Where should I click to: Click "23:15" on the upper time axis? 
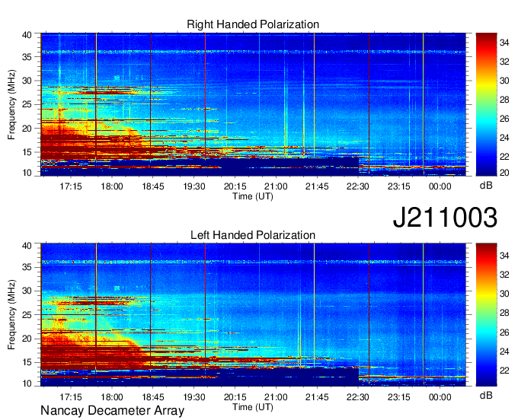click(398, 186)
